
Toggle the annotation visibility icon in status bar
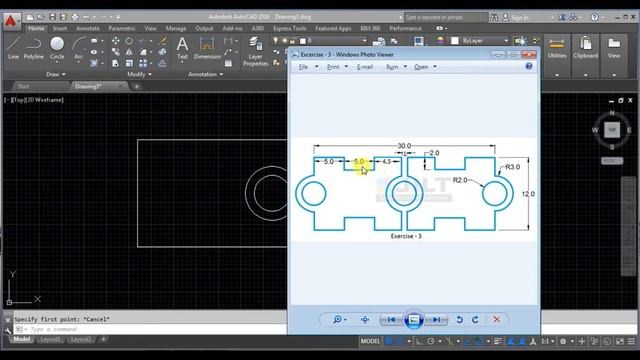(510, 341)
